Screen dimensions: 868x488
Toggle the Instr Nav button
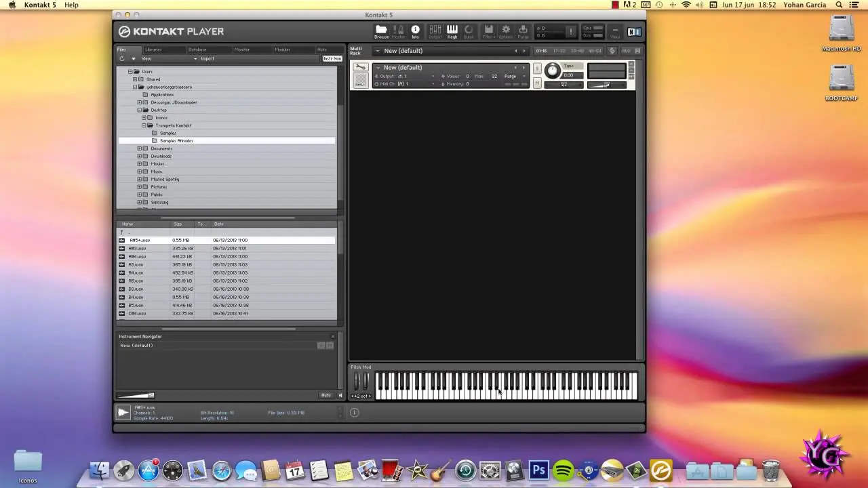(332, 59)
